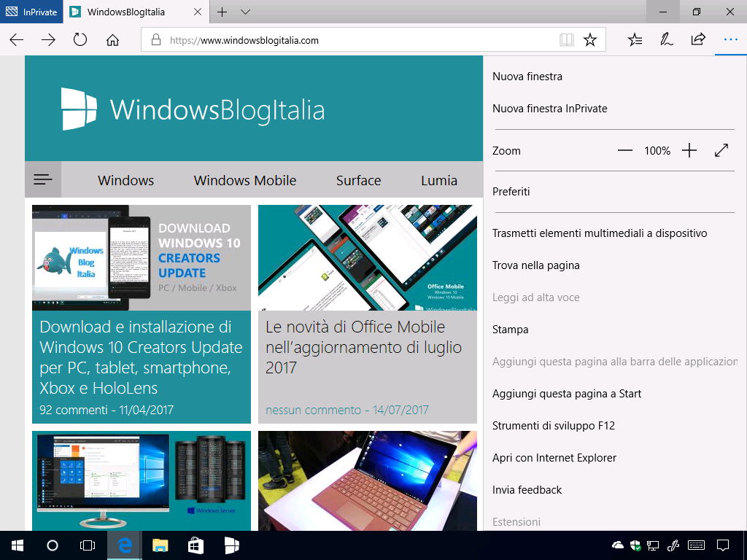Go back with the back arrow

(17, 40)
